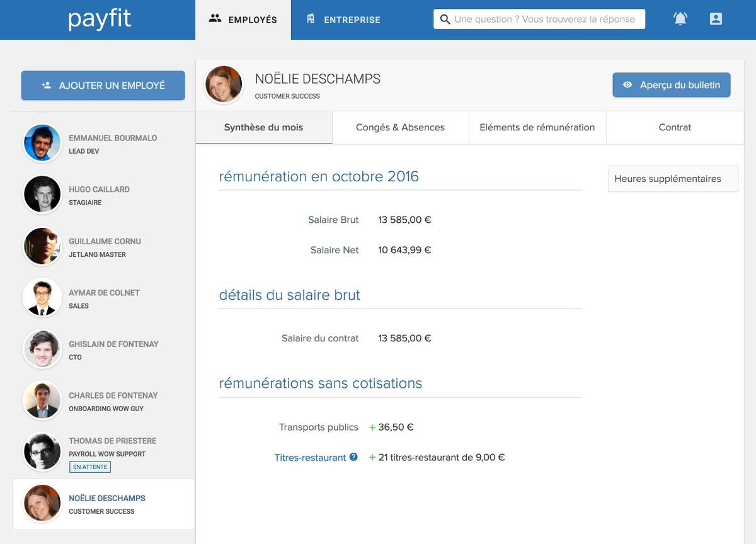756x544 pixels.
Task: Click the détails du salaire brut heading
Action: pyautogui.click(x=290, y=295)
